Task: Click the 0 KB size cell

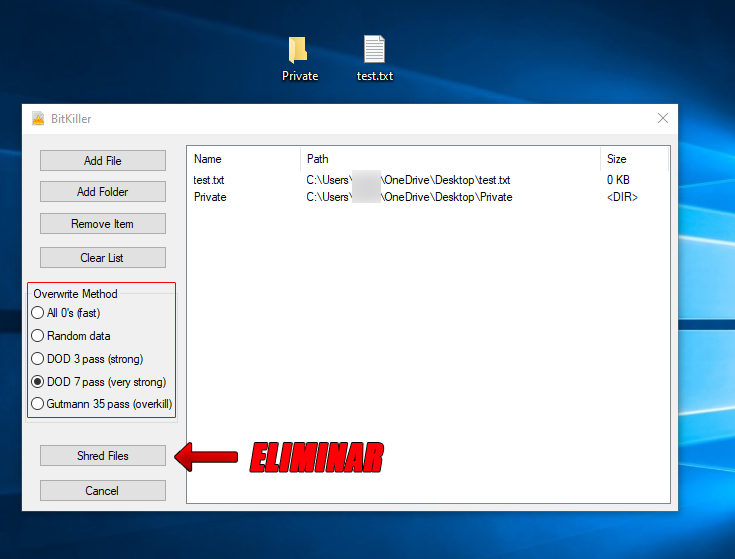Action: click(618, 180)
